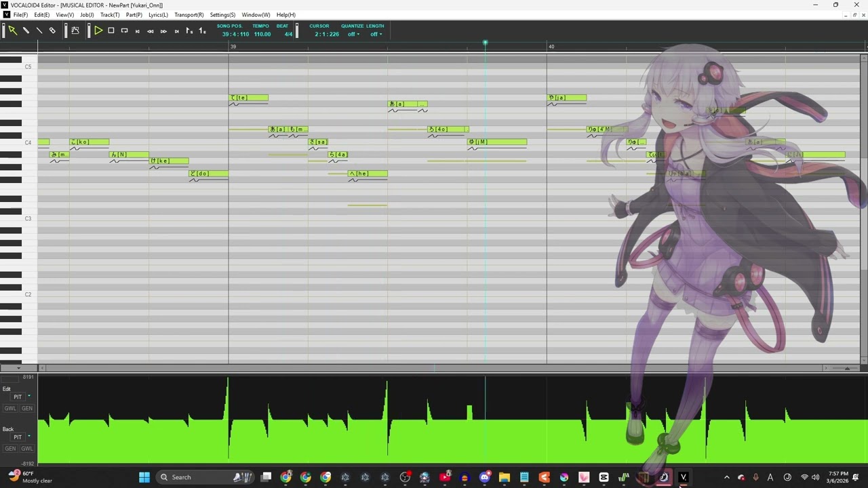Open the View menu
Screen dimensions: 868x488
64,15
